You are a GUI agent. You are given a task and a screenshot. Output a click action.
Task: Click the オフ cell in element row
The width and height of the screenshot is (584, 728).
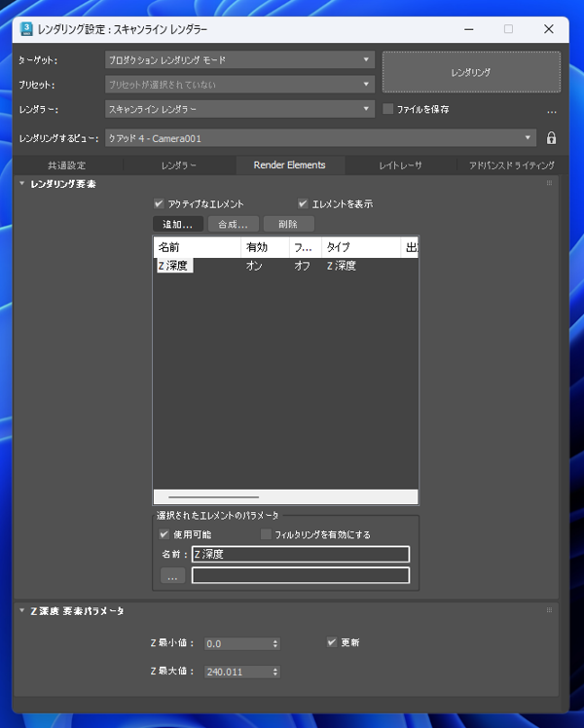click(x=302, y=266)
